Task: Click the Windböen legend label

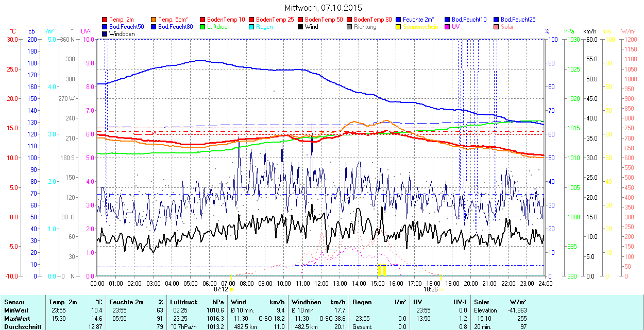Action: tap(122, 34)
